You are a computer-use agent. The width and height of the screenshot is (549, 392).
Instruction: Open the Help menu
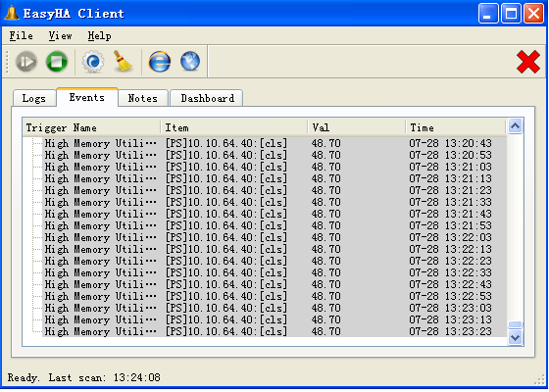point(99,35)
